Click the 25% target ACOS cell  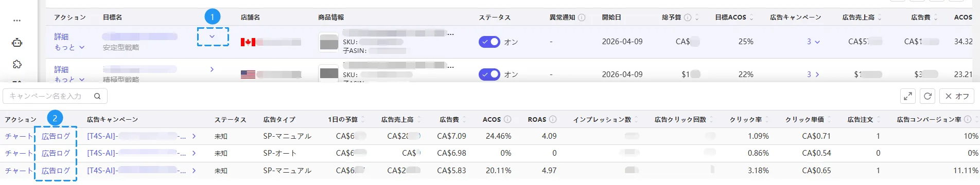[x=746, y=42]
